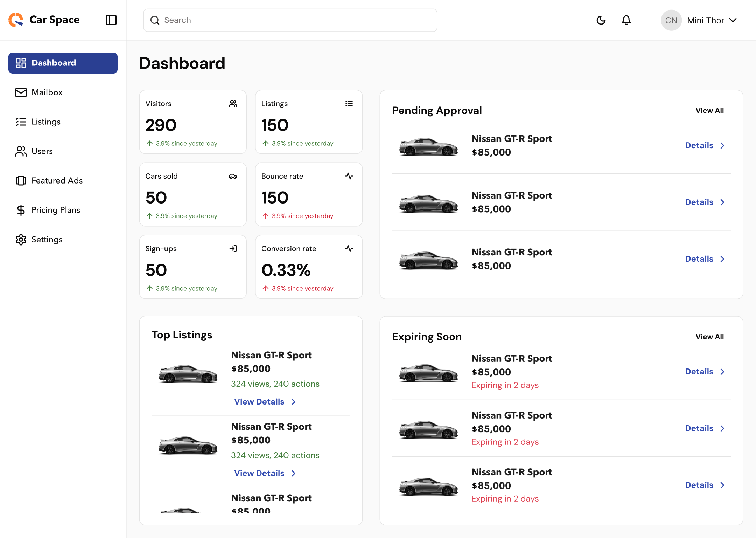Open Featured Ads in the sidebar

point(63,181)
